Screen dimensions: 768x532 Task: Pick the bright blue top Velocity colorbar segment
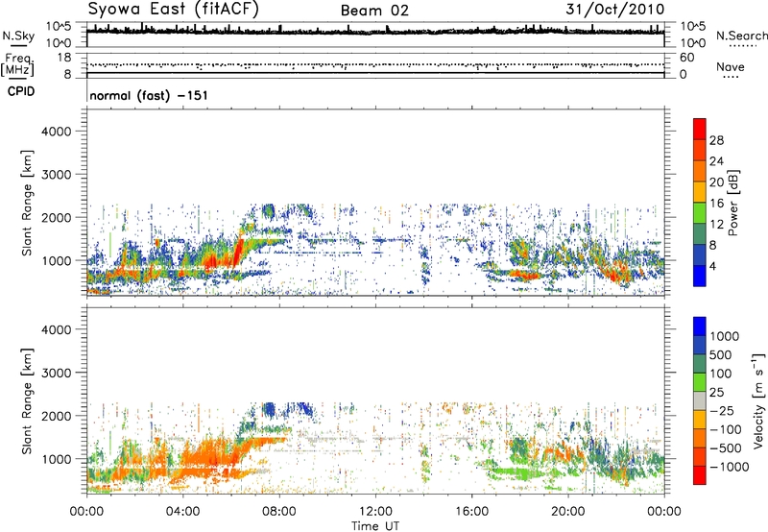[700, 326]
